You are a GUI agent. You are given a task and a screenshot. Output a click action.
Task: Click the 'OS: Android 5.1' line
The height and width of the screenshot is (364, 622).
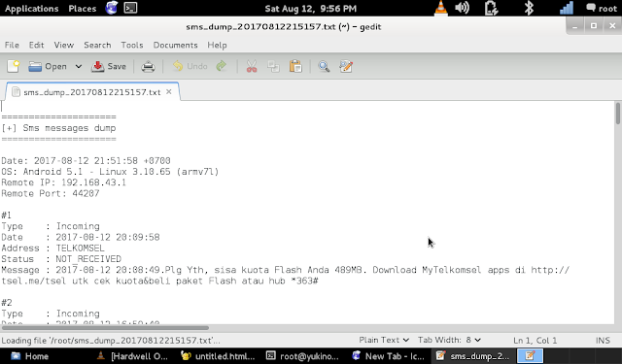[x=110, y=172]
